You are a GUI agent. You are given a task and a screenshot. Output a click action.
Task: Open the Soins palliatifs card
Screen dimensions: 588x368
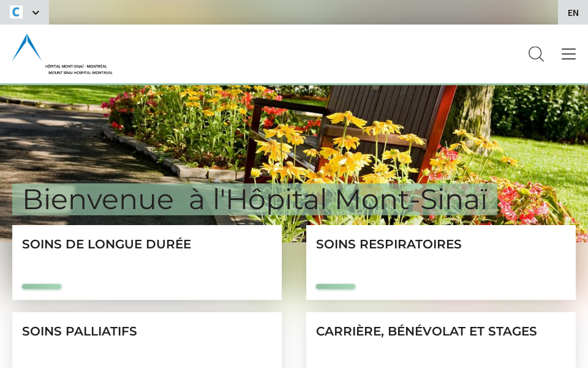click(147, 340)
